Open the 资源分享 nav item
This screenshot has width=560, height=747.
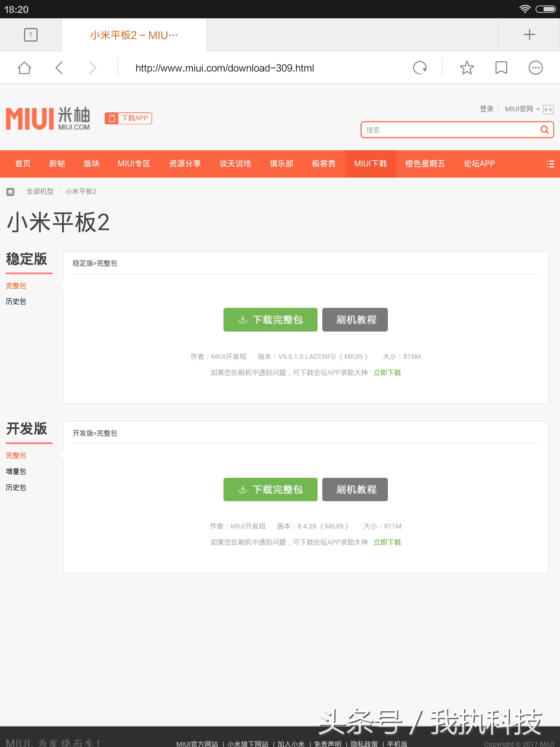coord(184,164)
